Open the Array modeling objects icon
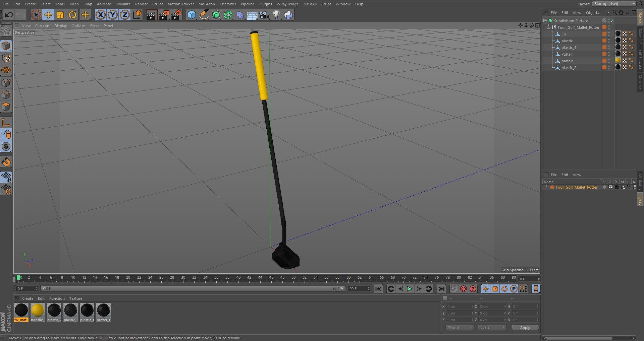 (x=228, y=15)
